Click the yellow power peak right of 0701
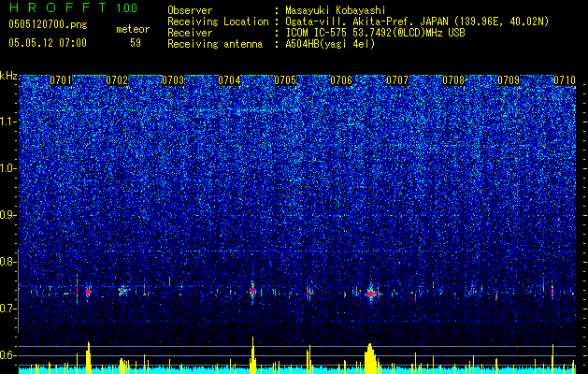 click(89, 358)
